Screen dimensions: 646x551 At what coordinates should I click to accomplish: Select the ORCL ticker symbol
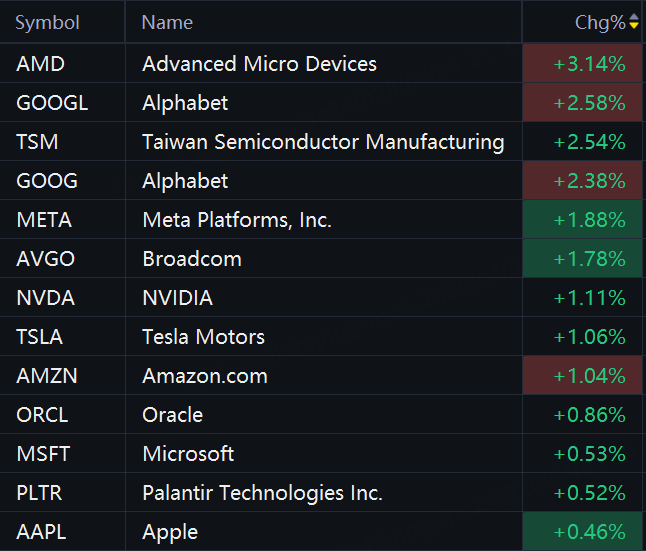44,415
